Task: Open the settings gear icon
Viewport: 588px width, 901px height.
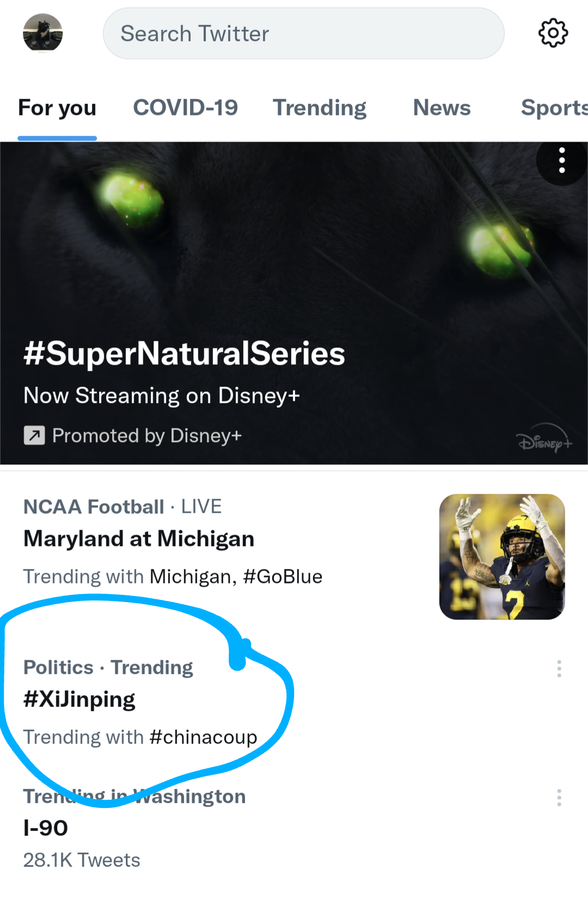Action: (x=553, y=33)
